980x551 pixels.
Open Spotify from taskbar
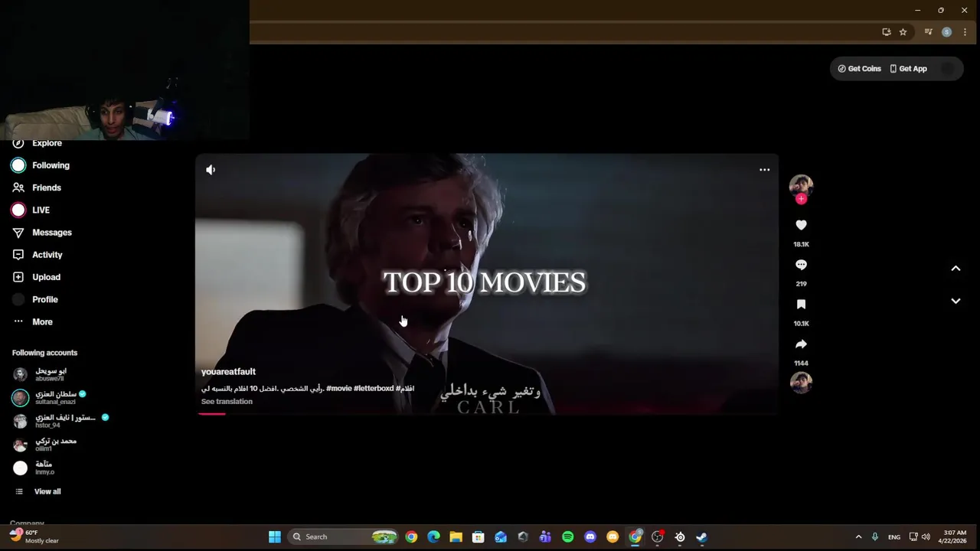pos(567,537)
